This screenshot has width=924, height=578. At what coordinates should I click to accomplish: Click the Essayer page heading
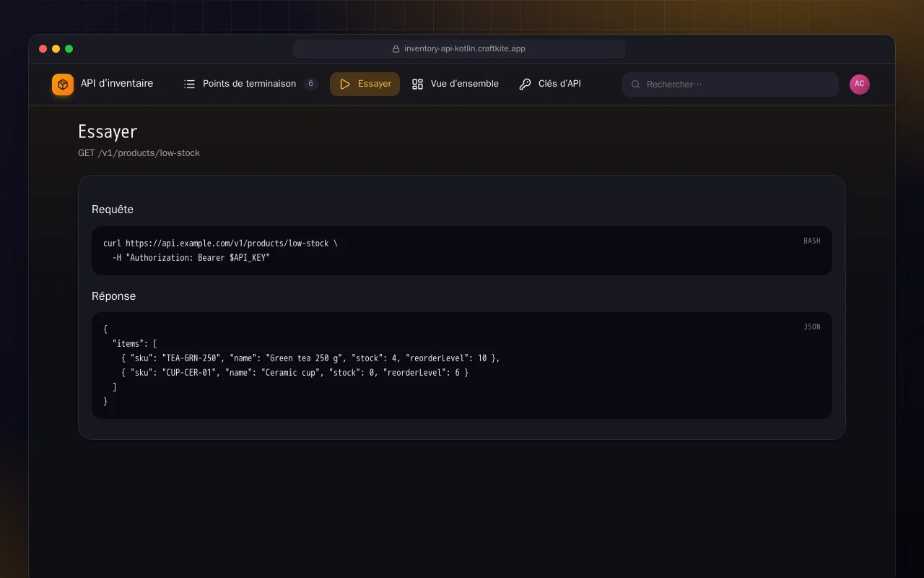(108, 131)
